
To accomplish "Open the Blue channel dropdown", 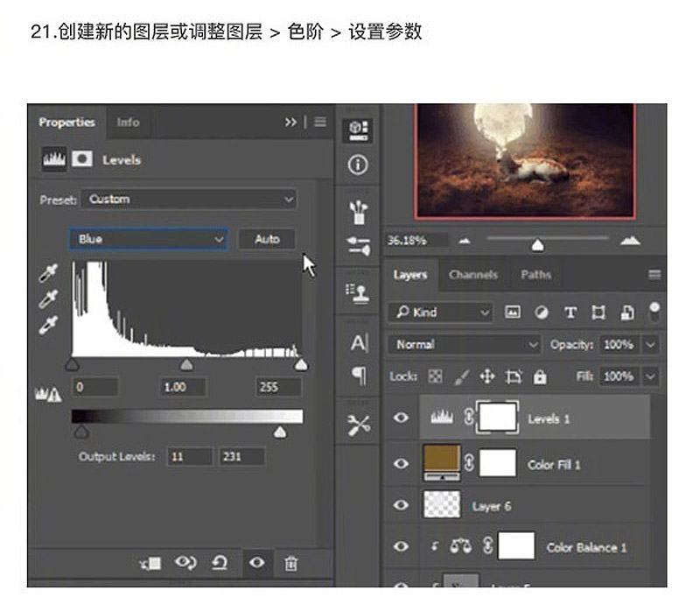I will (x=149, y=239).
